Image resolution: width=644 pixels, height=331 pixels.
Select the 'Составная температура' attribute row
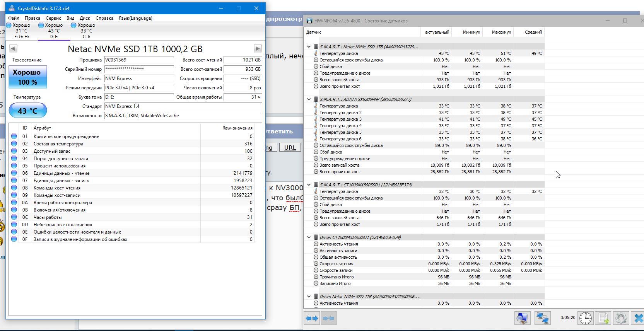132,144
